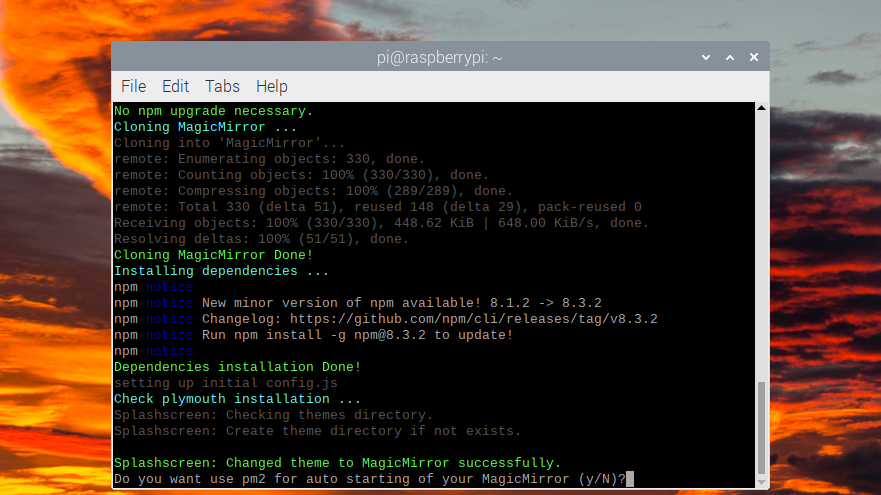Open the Tabs menu
This screenshot has width=881, height=495.
[222, 87]
